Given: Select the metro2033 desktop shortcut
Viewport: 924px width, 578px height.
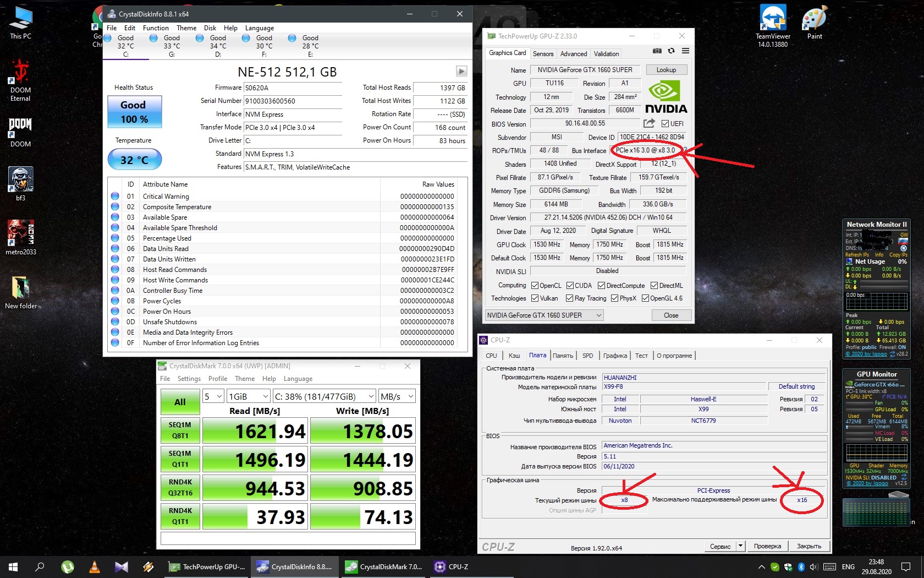Looking at the screenshot, I should click(21, 238).
